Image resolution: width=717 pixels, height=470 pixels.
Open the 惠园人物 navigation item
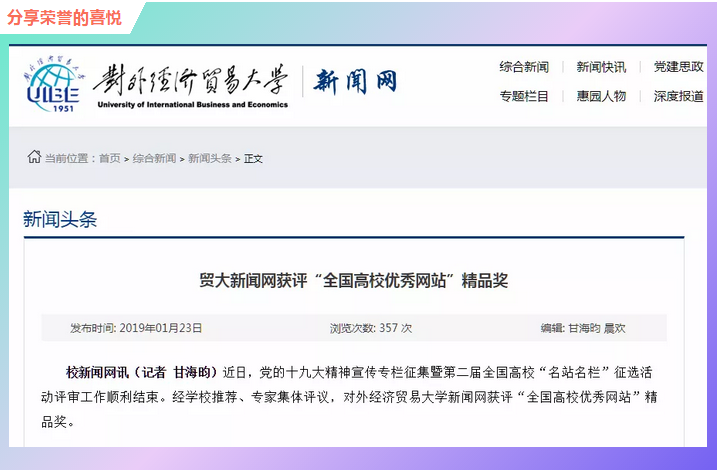tap(601, 96)
